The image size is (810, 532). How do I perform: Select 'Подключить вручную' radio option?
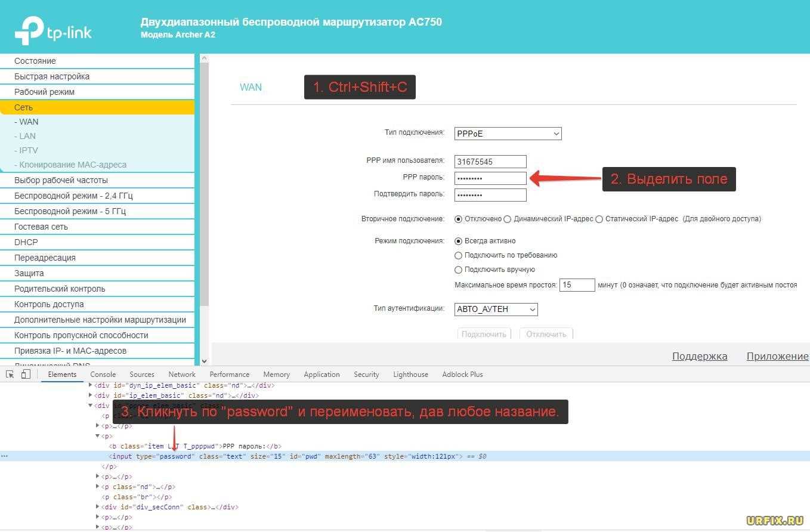pyautogui.click(x=459, y=270)
